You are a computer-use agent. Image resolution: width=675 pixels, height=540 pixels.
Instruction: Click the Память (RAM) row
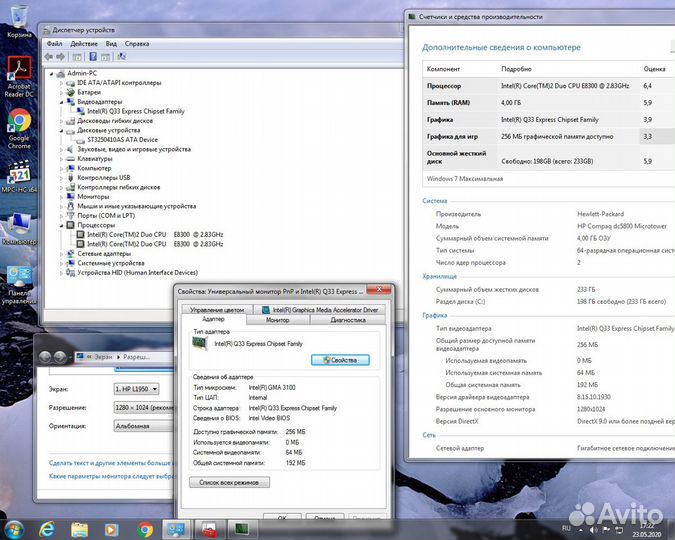pyautogui.click(x=547, y=102)
